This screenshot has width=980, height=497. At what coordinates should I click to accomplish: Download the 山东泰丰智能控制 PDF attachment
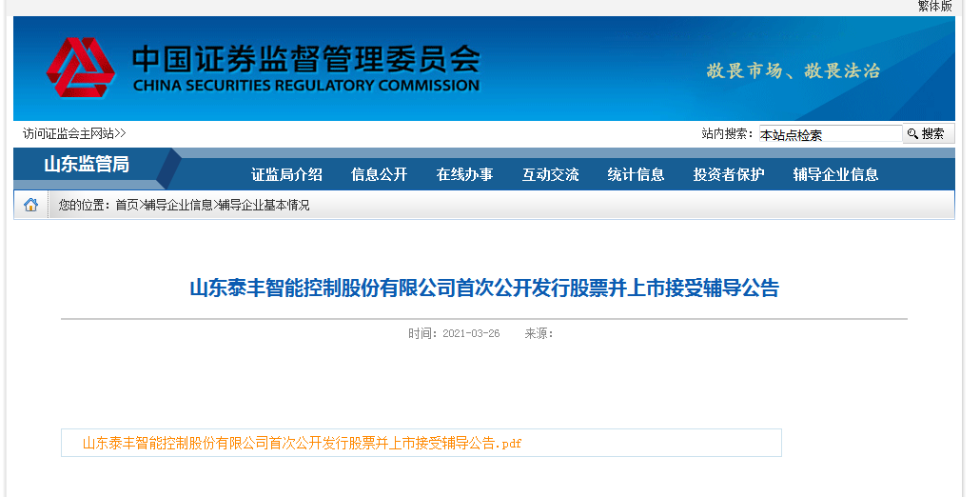[302, 443]
